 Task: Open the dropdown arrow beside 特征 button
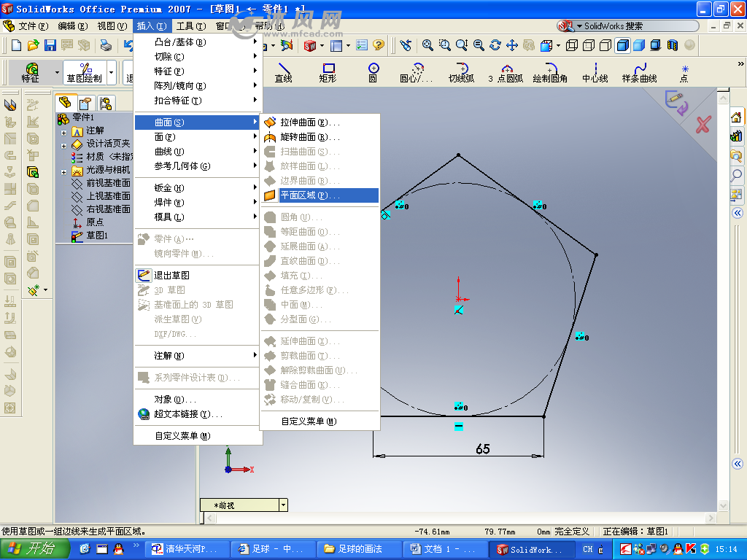pyautogui.click(x=57, y=73)
